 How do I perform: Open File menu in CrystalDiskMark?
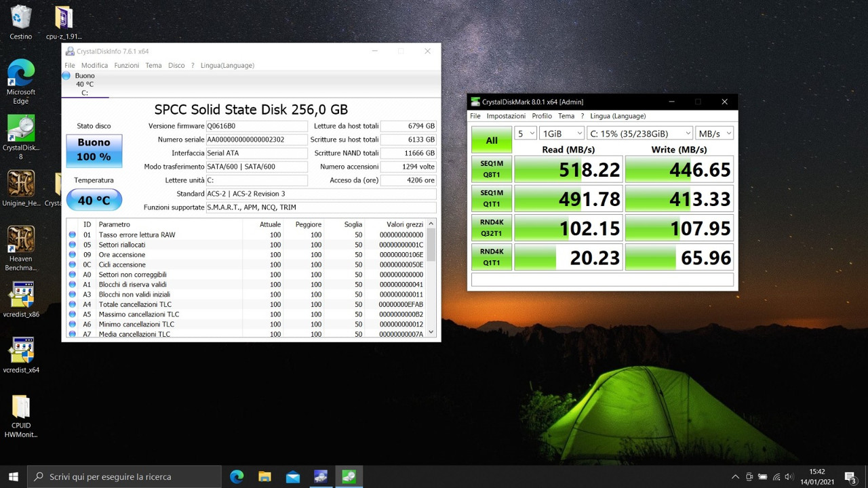coord(475,116)
